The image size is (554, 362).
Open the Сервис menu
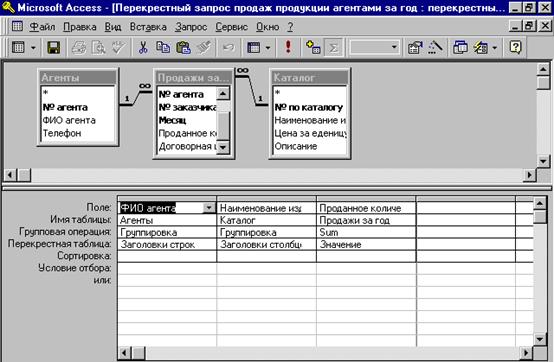231,27
